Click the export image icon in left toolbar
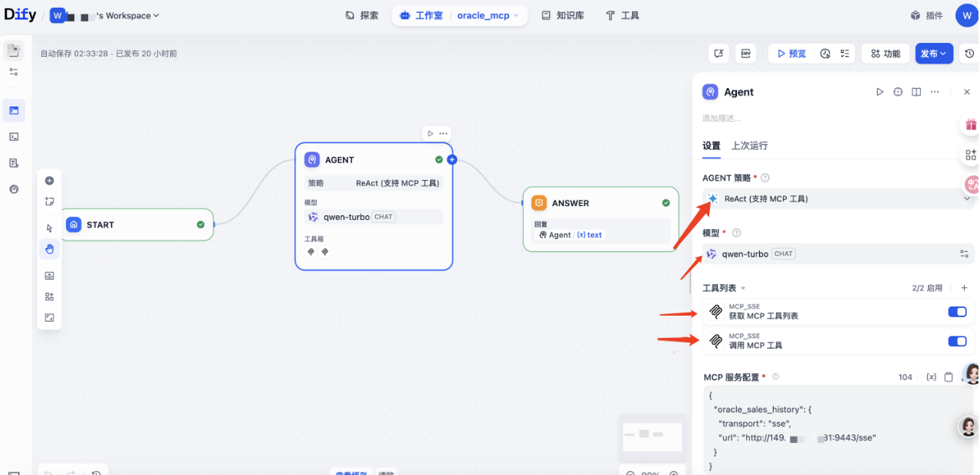Viewport: 980px width, 475px height. 49,275
